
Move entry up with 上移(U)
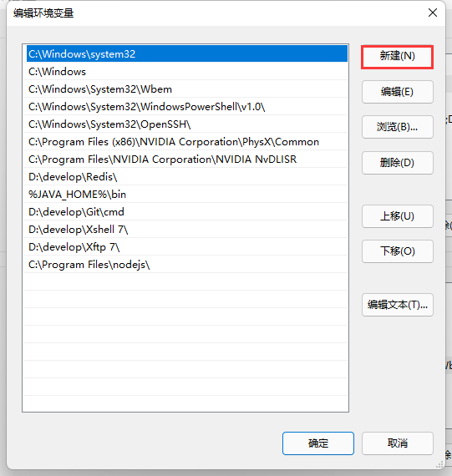pos(398,216)
